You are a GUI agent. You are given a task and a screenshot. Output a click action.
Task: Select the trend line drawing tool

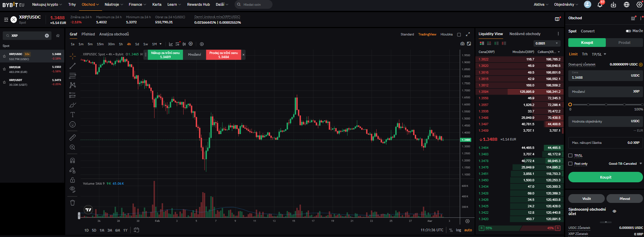pos(72,66)
